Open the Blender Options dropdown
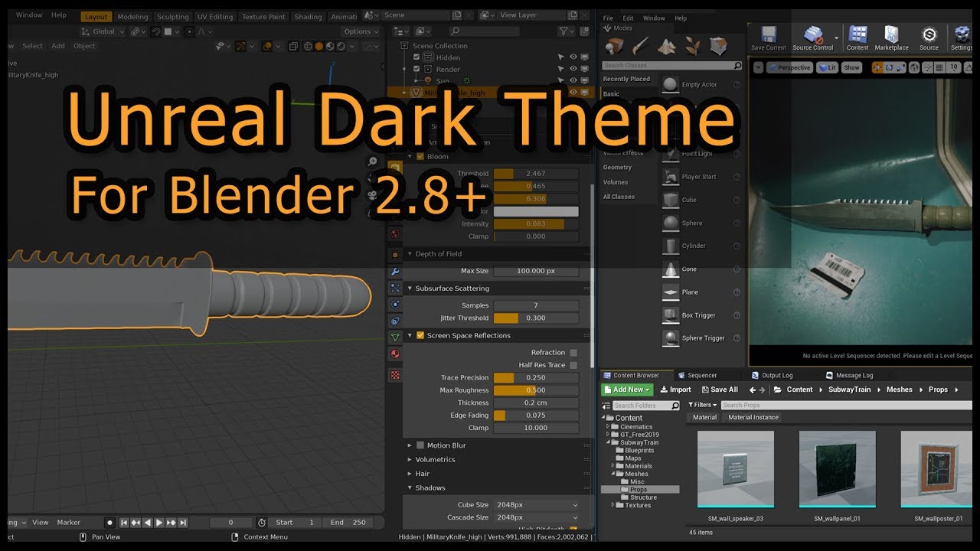Screen dimensions: 980x551 click(361, 31)
